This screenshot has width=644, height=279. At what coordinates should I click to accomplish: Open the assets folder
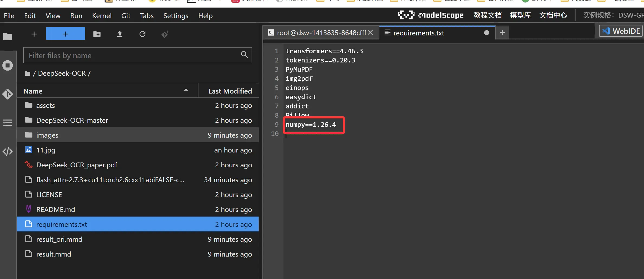click(x=138, y=105)
